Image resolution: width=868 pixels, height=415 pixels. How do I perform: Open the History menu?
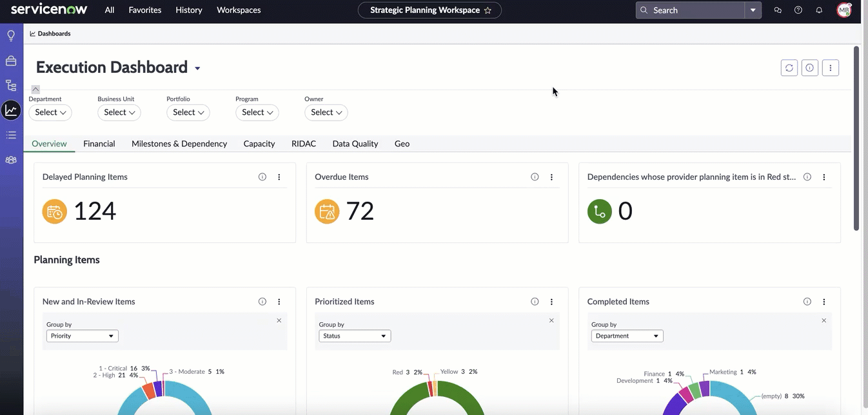tap(189, 10)
